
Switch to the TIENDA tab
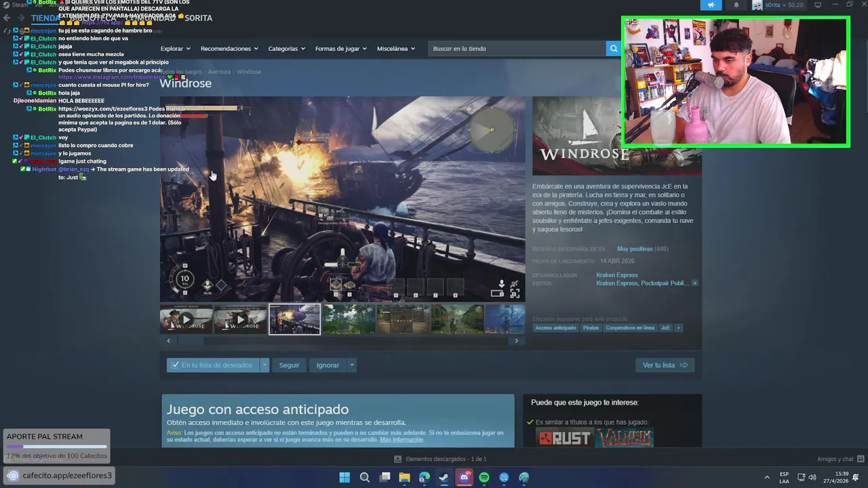(x=45, y=18)
